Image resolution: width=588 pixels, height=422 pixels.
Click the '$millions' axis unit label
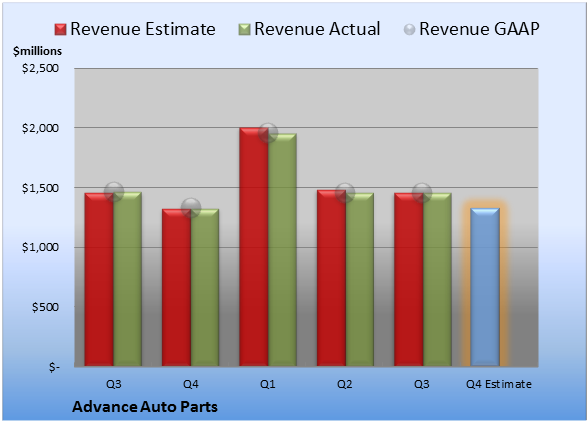[37, 51]
